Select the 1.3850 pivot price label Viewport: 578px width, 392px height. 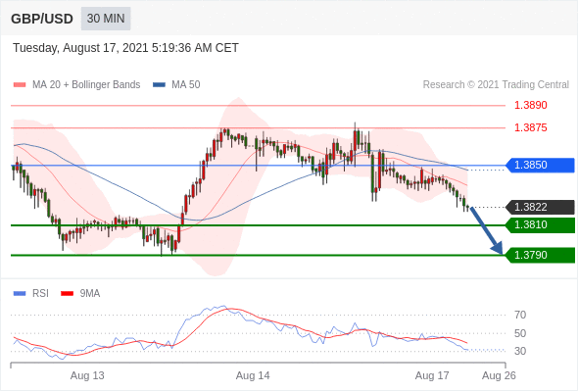coord(540,166)
